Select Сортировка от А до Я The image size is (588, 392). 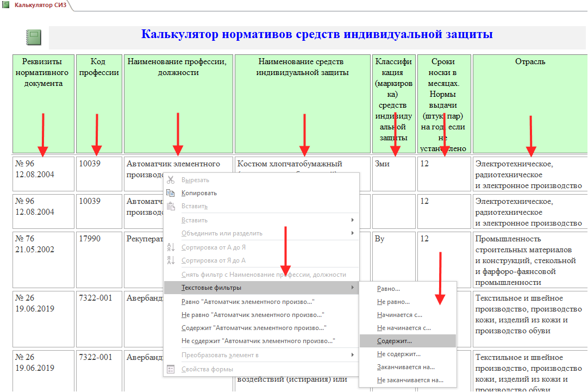[261, 247]
